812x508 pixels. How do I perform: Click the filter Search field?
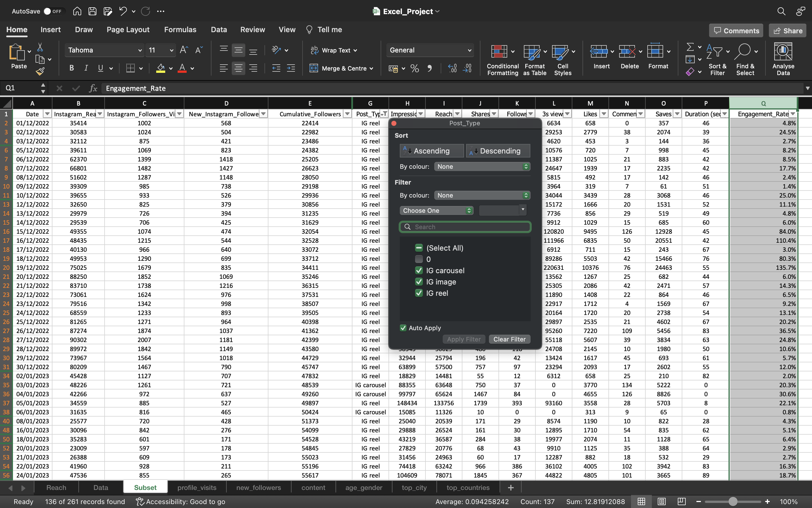465,227
